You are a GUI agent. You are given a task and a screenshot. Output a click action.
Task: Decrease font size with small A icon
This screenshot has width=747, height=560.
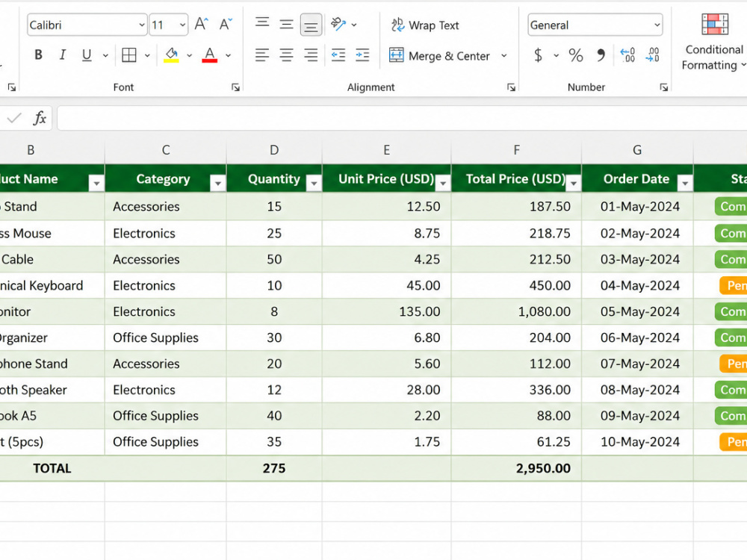[226, 25]
